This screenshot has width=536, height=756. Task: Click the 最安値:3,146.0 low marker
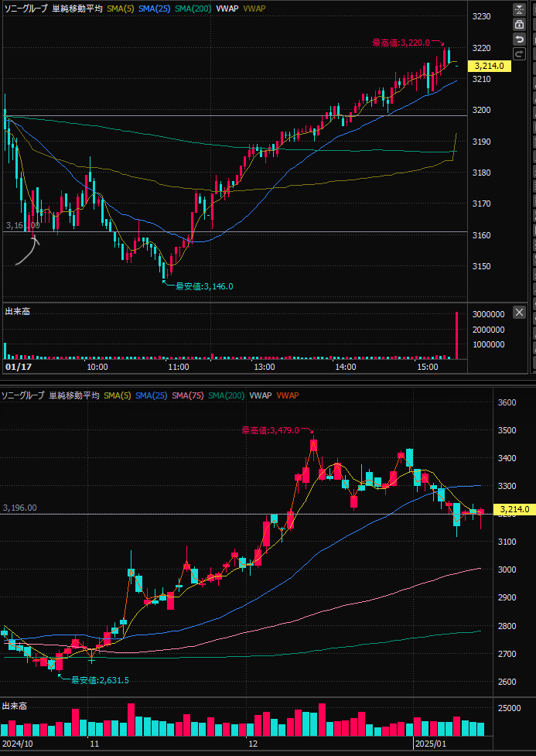(x=204, y=286)
